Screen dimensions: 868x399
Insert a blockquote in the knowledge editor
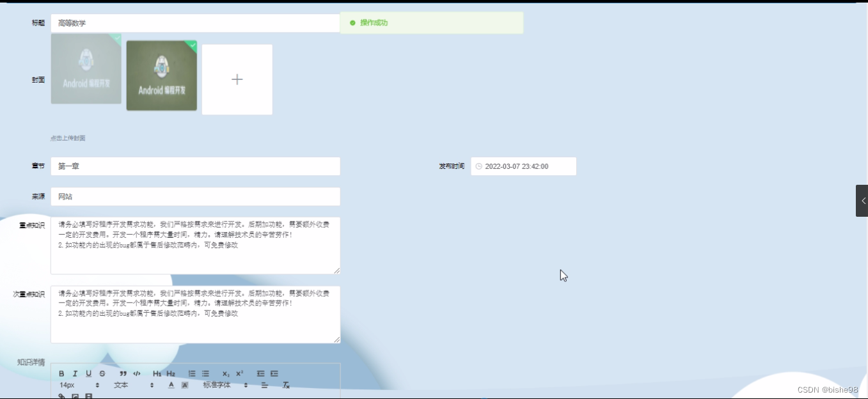click(x=123, y=373)
